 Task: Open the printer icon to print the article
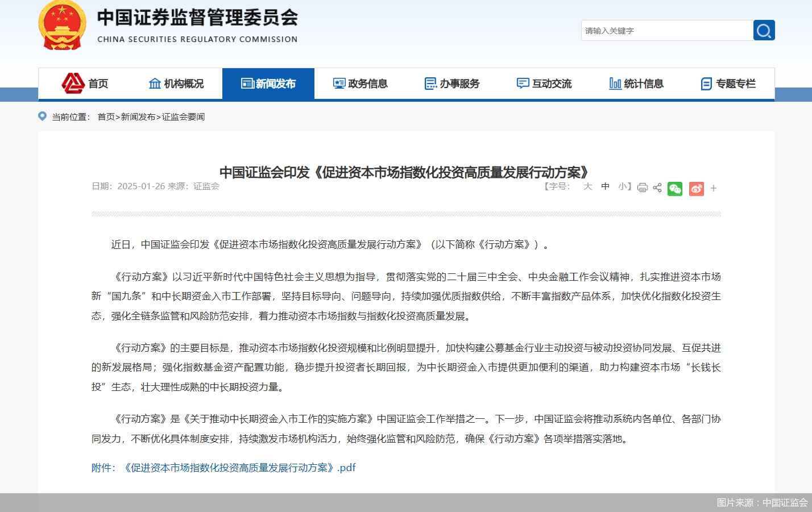tap(642, 188)
